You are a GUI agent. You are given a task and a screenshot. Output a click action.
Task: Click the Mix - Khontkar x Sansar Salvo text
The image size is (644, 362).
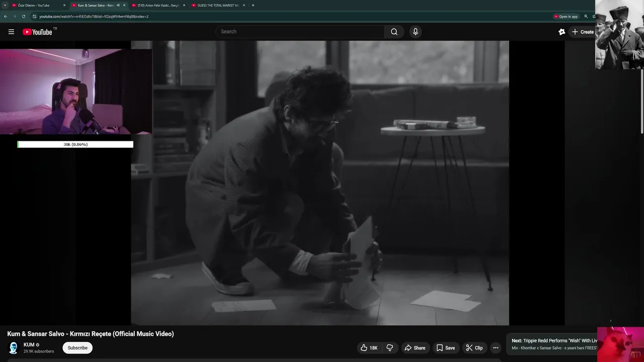[554, 348]
